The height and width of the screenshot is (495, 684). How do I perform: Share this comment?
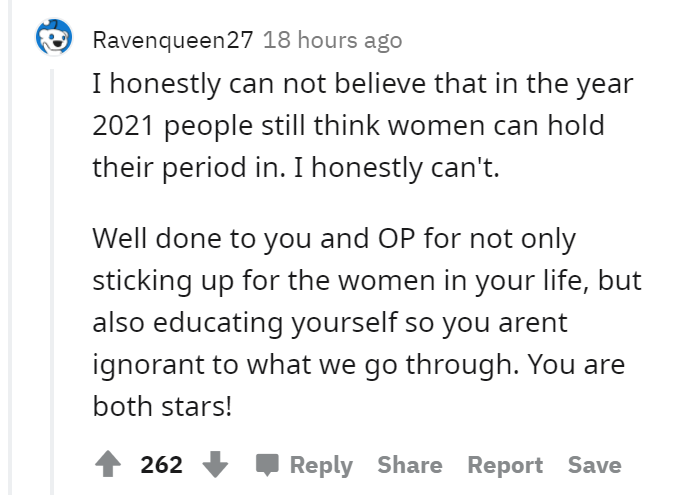(410, 465)
